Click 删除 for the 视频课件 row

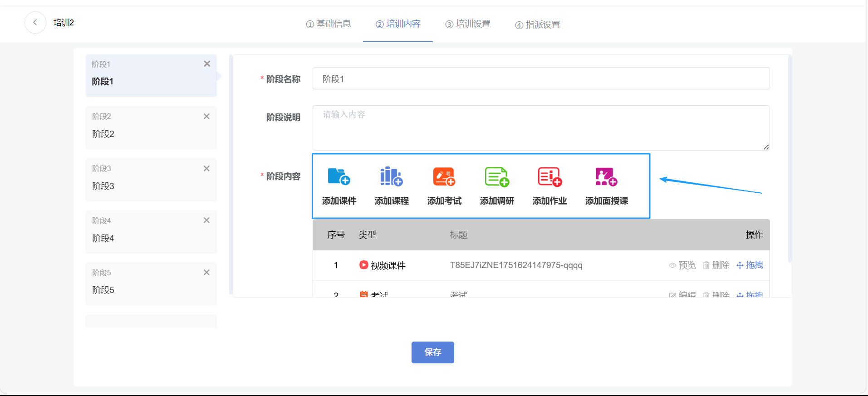click(716, 265)
